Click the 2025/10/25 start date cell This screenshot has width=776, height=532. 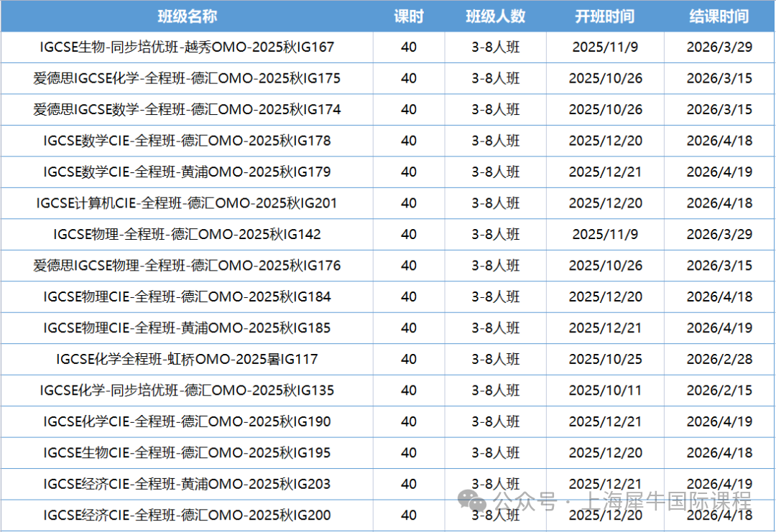(x=605, y=359)
